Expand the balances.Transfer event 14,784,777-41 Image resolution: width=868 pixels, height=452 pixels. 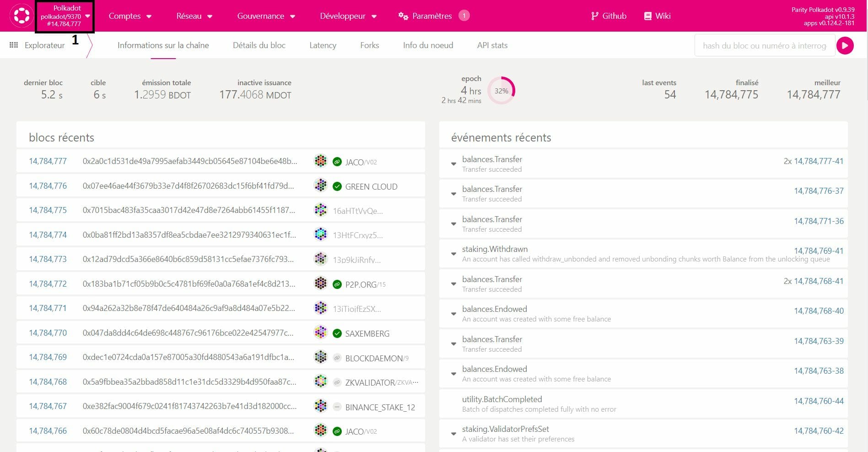click(x=453, y=163)
